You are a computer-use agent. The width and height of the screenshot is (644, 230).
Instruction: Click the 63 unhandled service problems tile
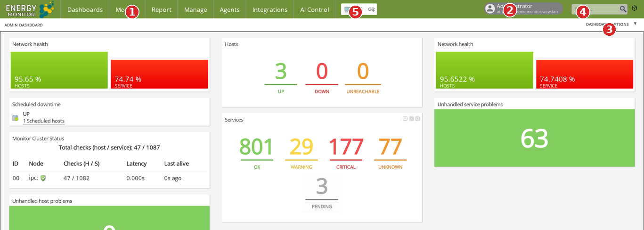(535, 138)
